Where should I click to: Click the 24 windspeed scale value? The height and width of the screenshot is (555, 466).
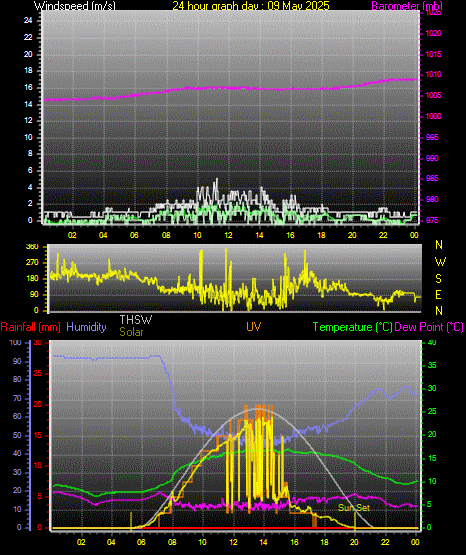coord(28,20)
